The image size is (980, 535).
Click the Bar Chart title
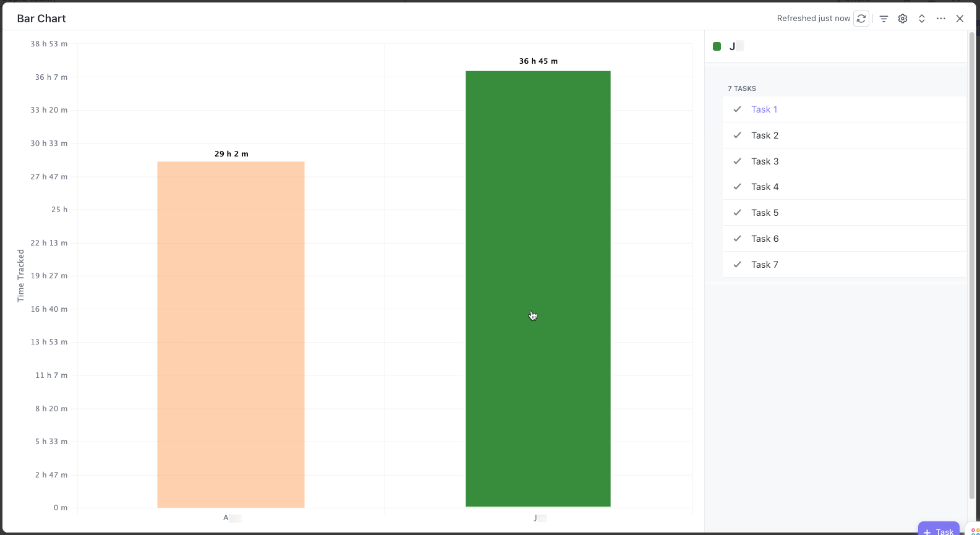41,19
